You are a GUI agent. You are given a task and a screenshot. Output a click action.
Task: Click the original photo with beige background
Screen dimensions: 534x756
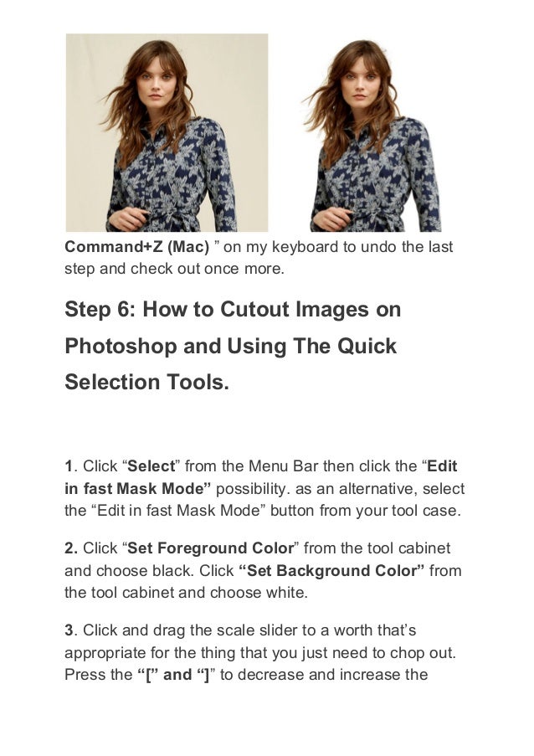click(x=167, y=132)
